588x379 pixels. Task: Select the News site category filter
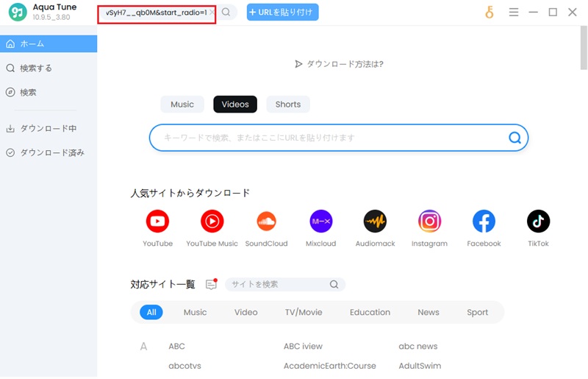[x=429, y=312]
